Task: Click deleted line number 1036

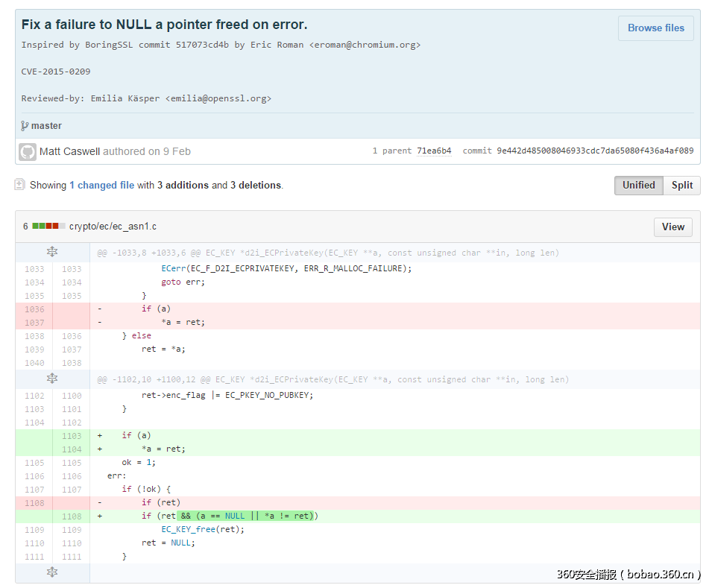Action: (x=34, y=309)
